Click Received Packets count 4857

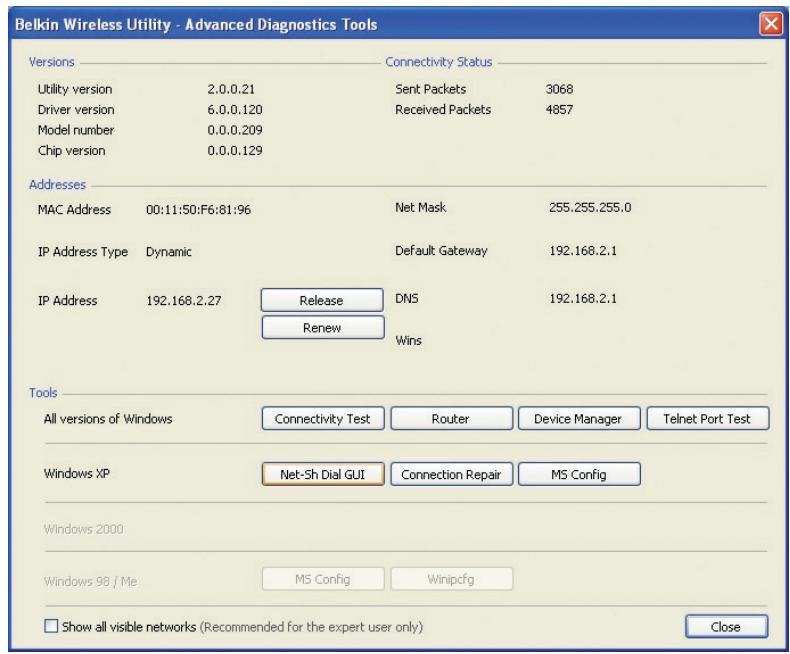coord(559,109)
